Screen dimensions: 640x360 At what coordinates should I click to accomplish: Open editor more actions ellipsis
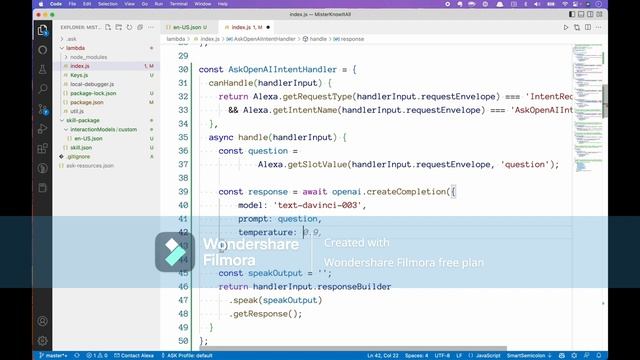pyautogui.click(x=598, y=27)
